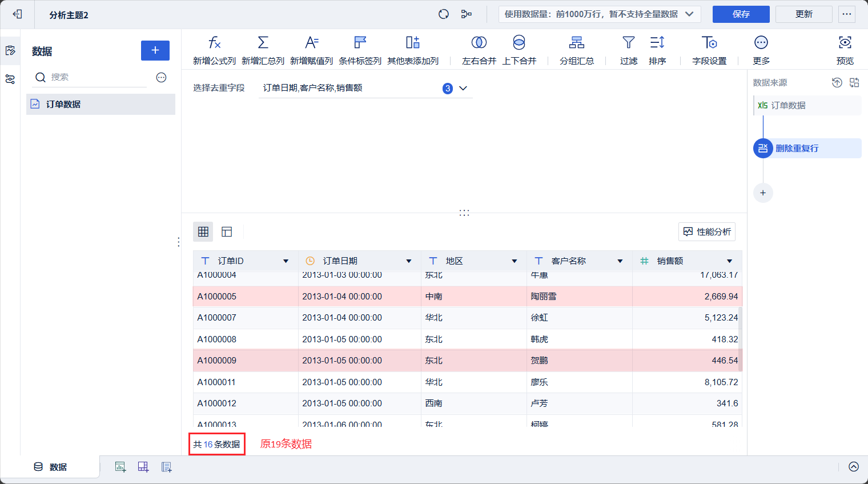Click sales value 8,105.72
Image resolution: width=868 pixels, height=484 pixels.
[x=721, y=382]
